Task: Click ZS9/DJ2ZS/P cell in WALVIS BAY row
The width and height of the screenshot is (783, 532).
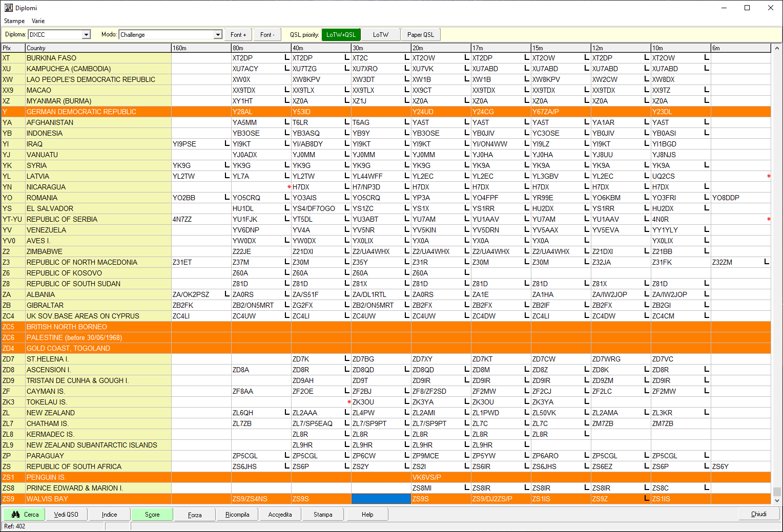Action: tap(501, 499)
